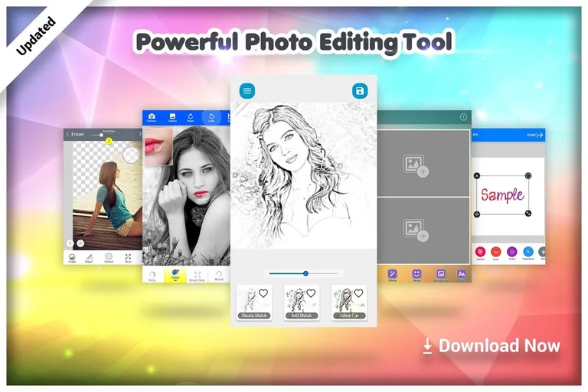Tap the yellow offset handle in eraser
Screen dimensions: 588x392
(x=109, y=141)
